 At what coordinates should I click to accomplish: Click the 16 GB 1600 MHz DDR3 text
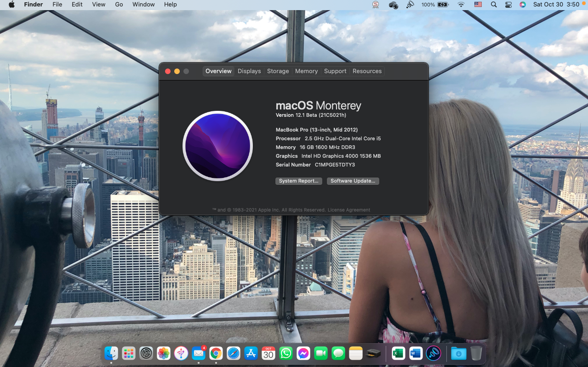327,148
